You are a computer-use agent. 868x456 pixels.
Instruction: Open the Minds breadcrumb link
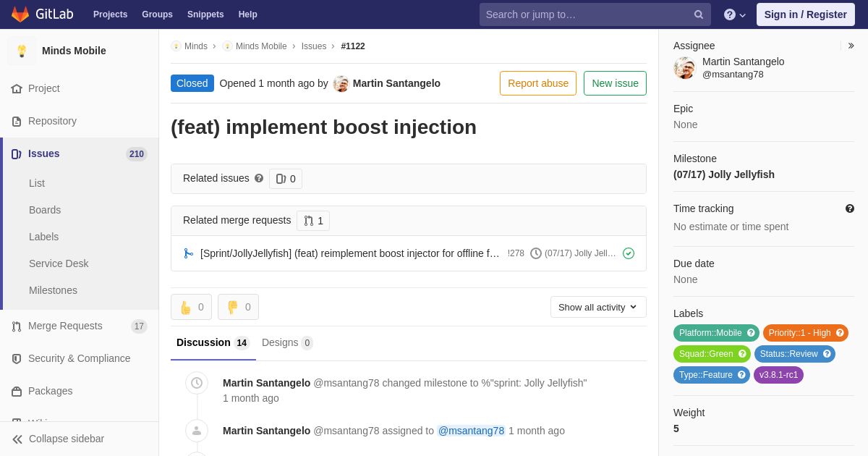point(196,46)
